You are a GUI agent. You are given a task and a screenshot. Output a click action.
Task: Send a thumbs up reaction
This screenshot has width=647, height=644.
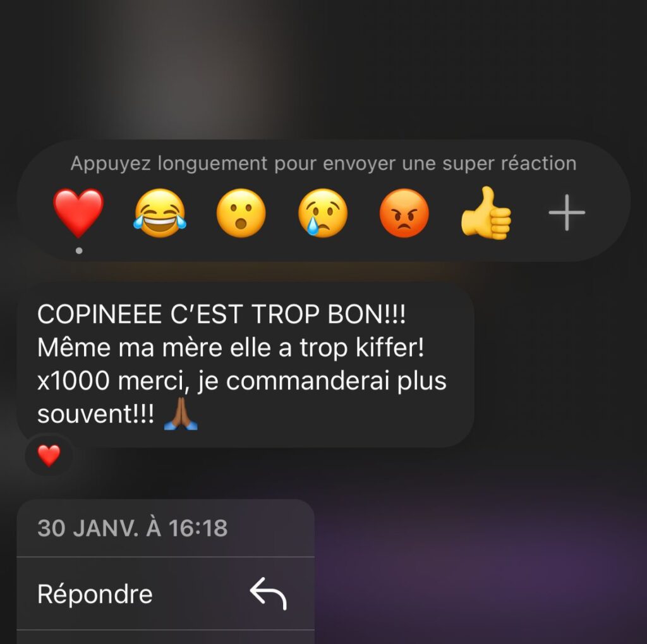pyautogui.click(x=486, y=212)
